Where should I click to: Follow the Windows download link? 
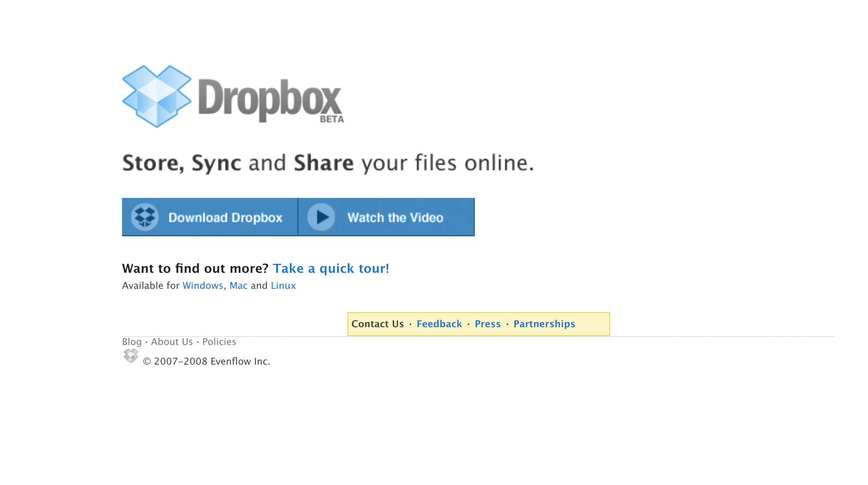(x=203, y=286)
